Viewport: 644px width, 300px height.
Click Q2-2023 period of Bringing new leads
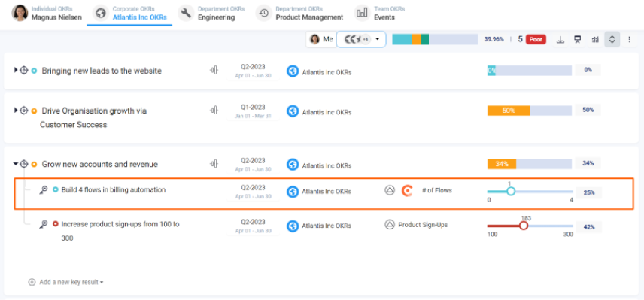(253, 71)
